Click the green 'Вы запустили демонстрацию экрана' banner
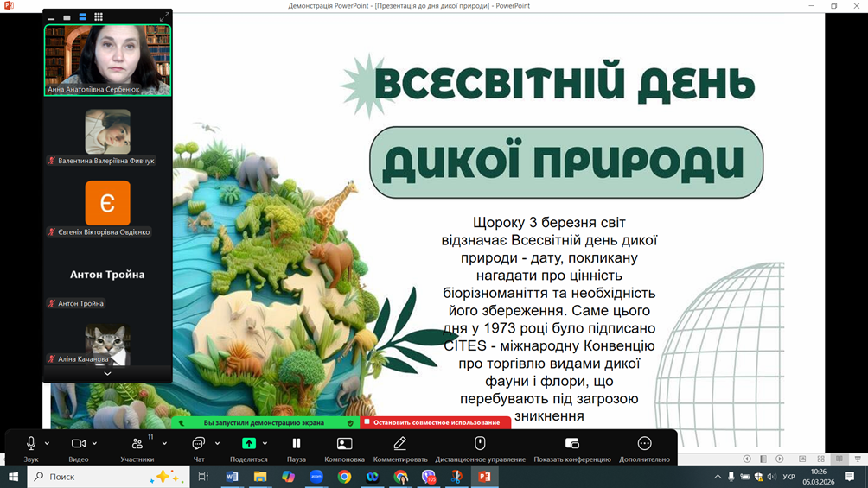The width and height of the screenshot is (868, 488). click(x=264, y=422)
